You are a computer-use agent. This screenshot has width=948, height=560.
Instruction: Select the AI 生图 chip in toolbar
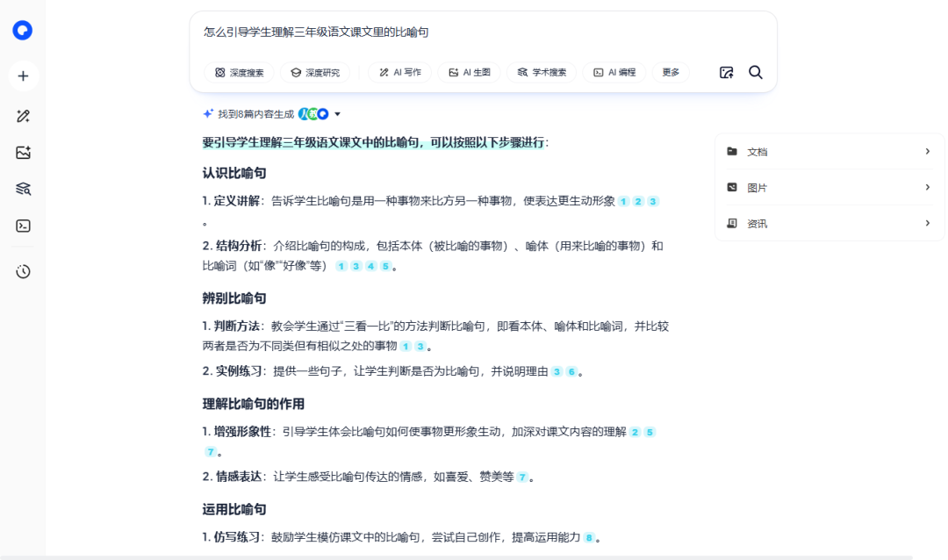[469, 73]
